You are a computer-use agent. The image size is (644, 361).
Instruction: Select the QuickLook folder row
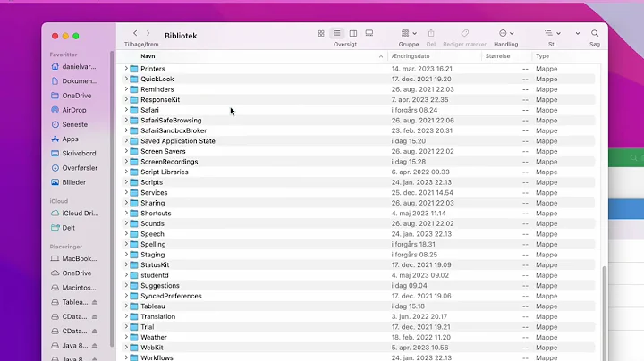tap(359, 80)
